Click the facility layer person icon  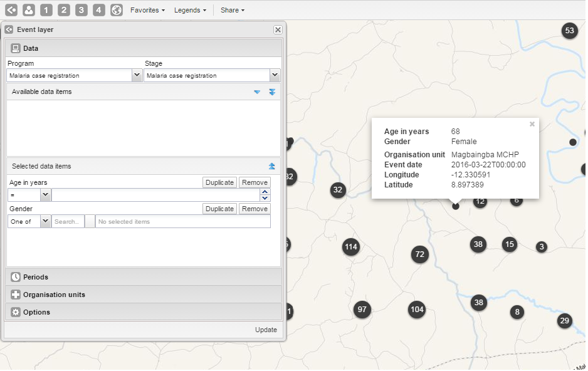[x=29, y=10]
